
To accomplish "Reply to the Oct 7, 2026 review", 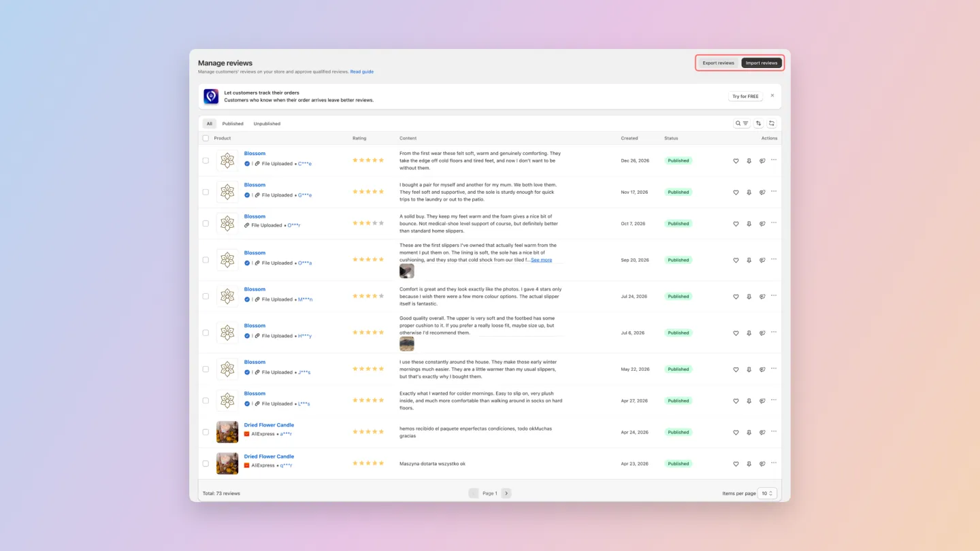I will click(762, 224).
